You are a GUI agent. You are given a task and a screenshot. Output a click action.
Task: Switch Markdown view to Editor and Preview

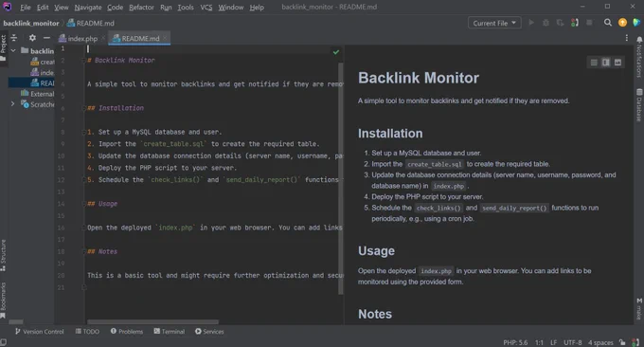tap(606, 62)
